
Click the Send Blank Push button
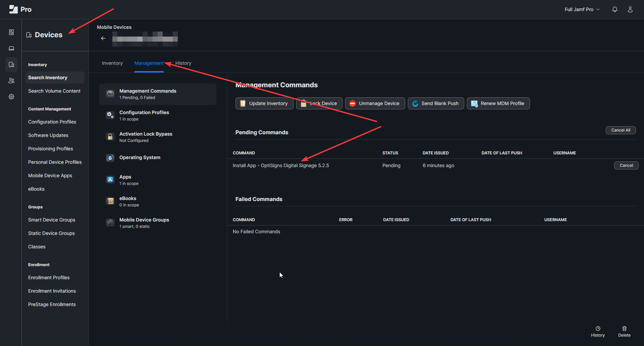click(x=436, y=103)
